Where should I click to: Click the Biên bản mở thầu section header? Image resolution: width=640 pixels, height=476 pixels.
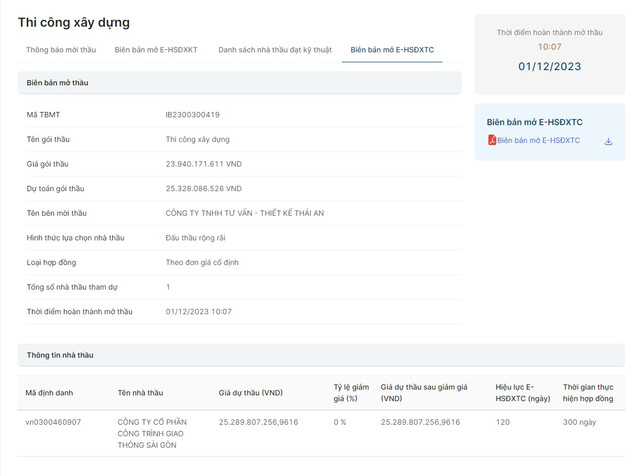click(57, 83)
